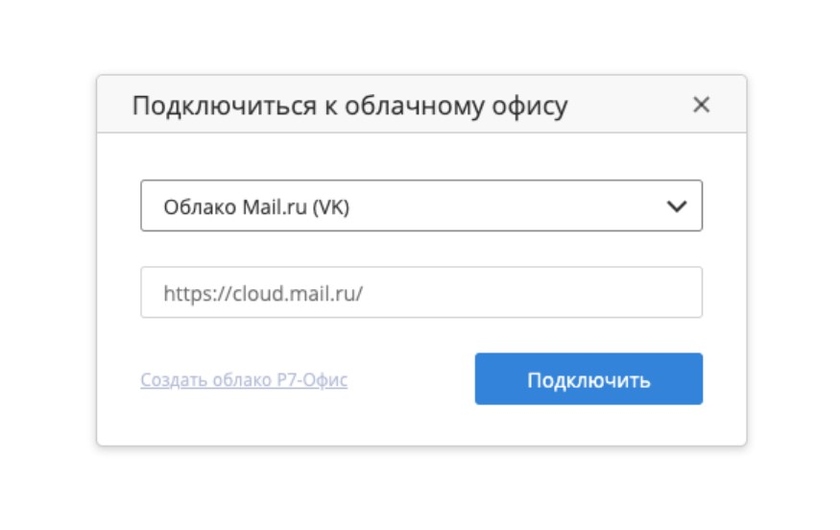Viewport: 840px width, 530px height.
Task: Show the list of cloud services
Action: [421, 206]
